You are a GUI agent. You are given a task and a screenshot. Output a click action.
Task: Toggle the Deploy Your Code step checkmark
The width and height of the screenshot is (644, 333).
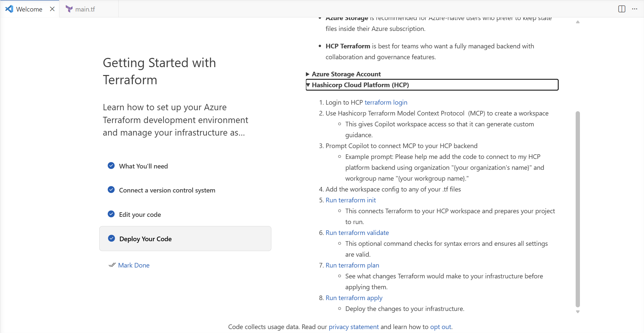111,238
